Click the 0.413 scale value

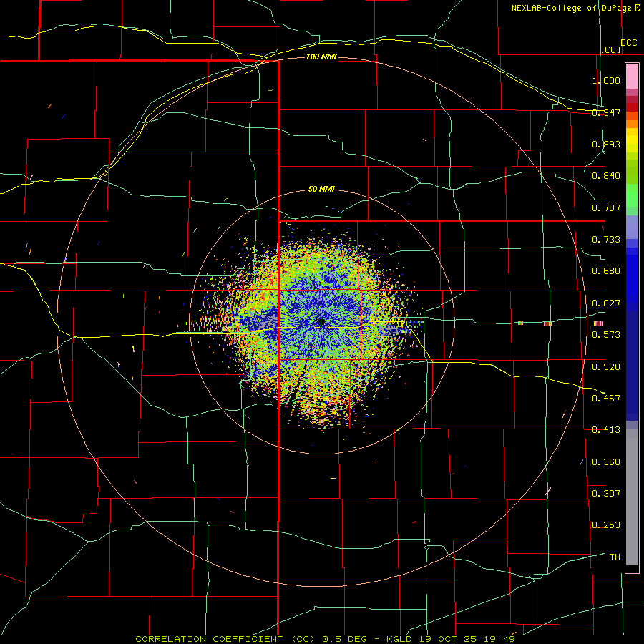606,430
